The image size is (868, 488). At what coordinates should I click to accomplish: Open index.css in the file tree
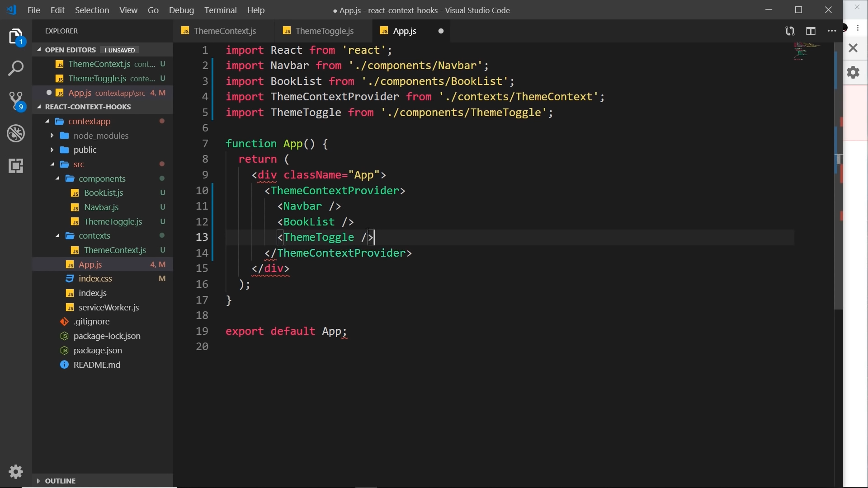[95, 279]
